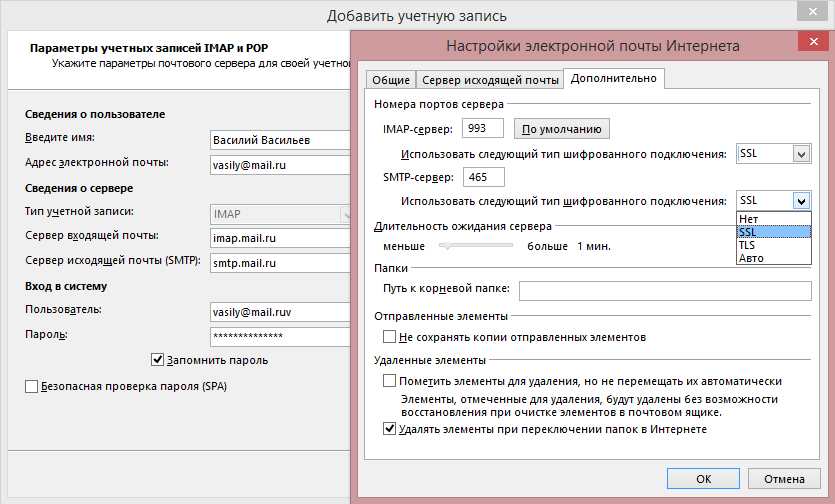Viewport: 835px width, 504px height.
Task: Click the По умолчанию button
Action: click(561, 129)
